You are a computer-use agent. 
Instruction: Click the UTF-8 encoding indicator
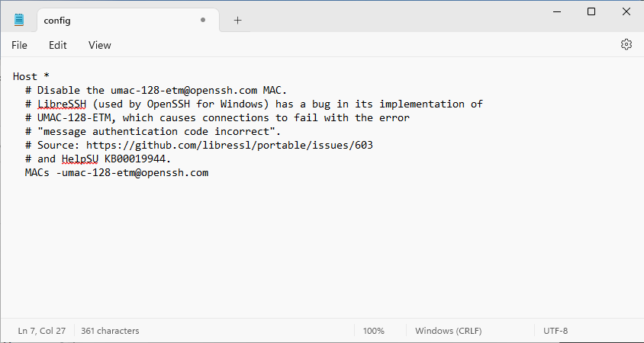tap(555, 331)
